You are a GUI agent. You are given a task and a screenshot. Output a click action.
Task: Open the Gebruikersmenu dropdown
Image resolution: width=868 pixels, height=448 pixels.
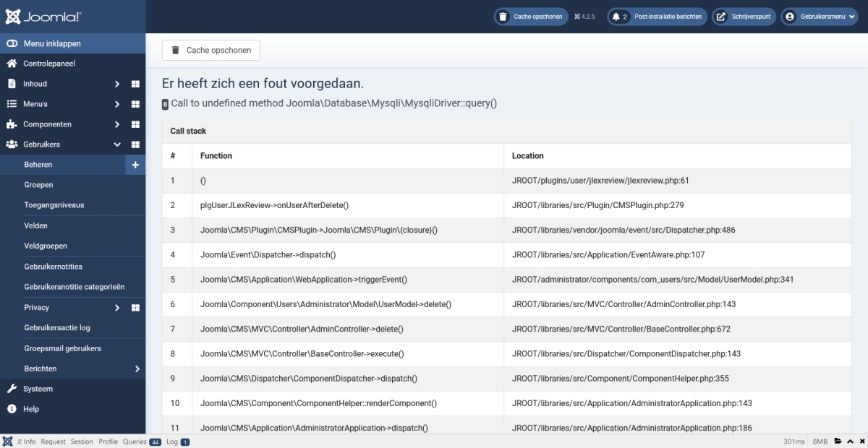[x=819, y=17]
